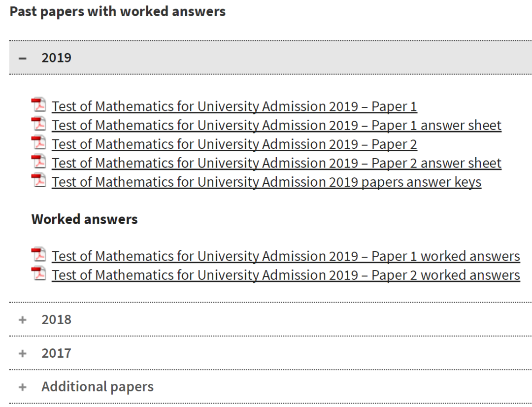Screen dimensions: 532x407
Task: Expand Additional papers with plus icon
Action: point(22,387)
